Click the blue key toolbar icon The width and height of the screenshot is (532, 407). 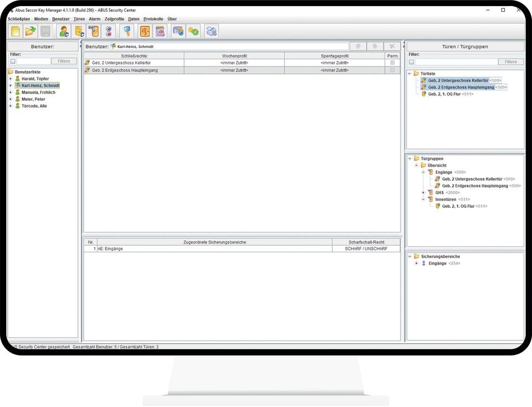coord(127,31)
